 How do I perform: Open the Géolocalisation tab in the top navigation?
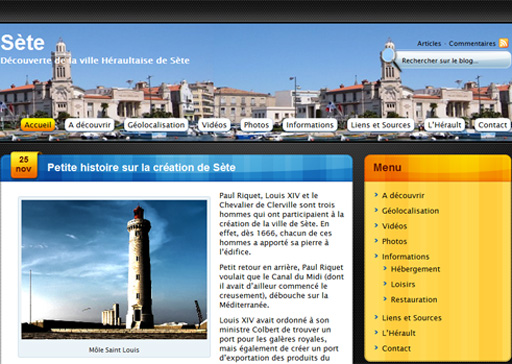[x=156, y=125]
